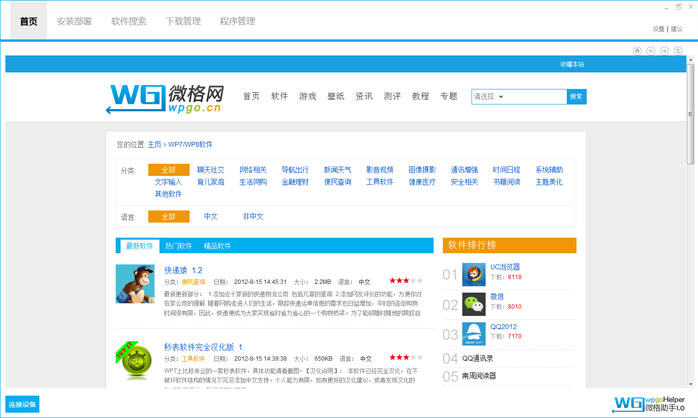Click the UC浏览器 ranking icon
Screen dimensions: 698x418
[474, 275]
